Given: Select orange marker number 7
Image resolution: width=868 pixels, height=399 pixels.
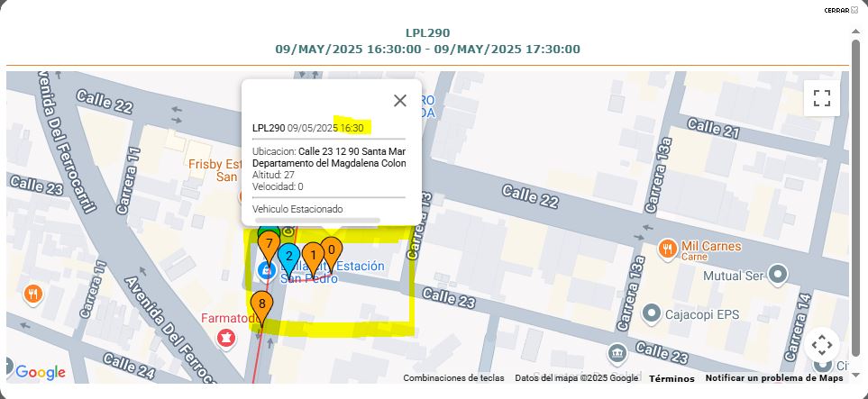Looking at the screenshot, I should pos(268,243).
